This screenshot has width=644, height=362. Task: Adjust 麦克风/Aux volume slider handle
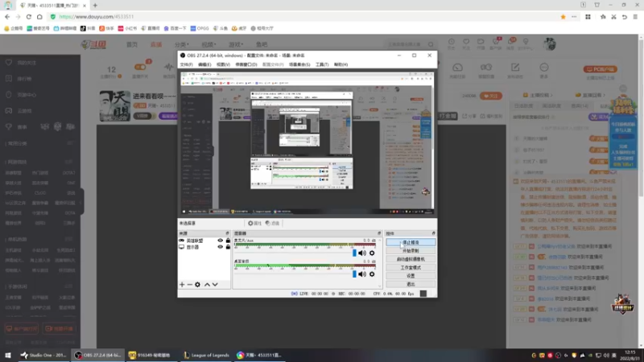tap(354, 253)
